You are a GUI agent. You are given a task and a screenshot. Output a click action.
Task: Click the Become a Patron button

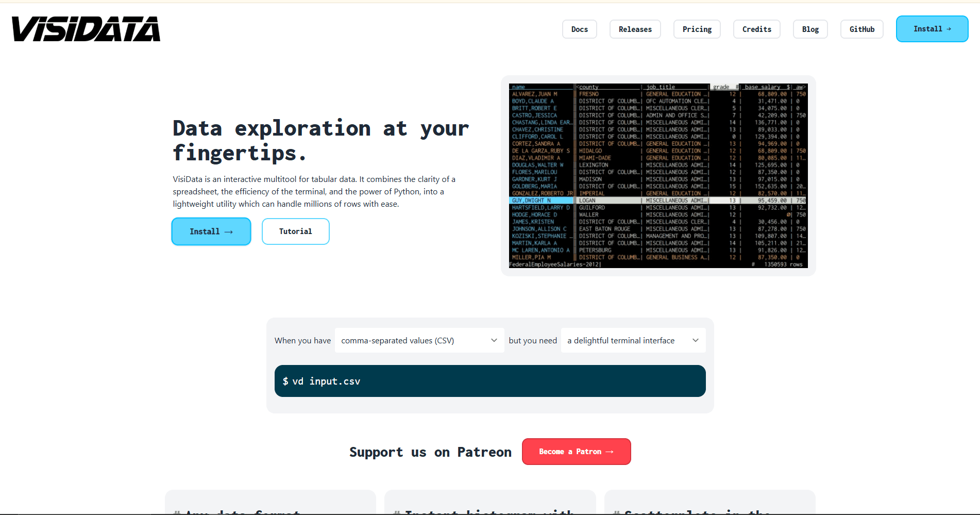coord(576,452)
